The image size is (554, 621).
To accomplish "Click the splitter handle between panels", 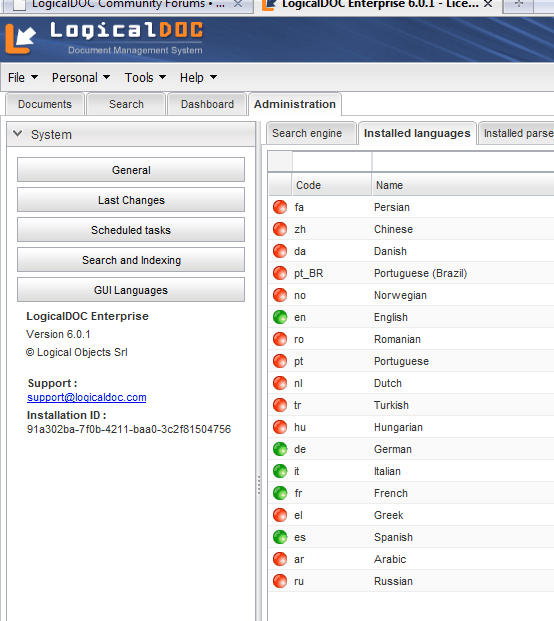I will coord(259,485).
